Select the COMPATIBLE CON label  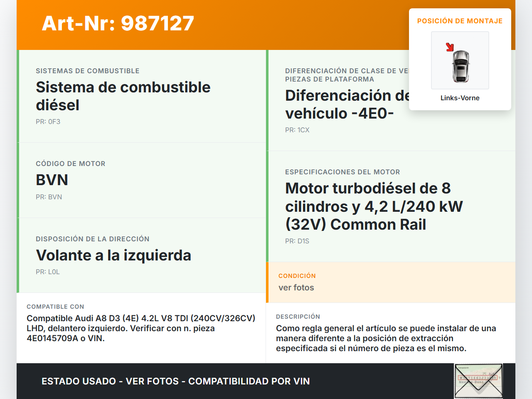[55, 307]
